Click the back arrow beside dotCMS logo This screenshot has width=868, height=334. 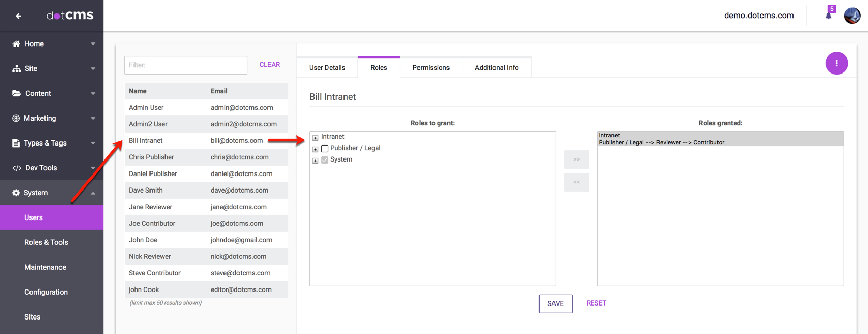18,16
